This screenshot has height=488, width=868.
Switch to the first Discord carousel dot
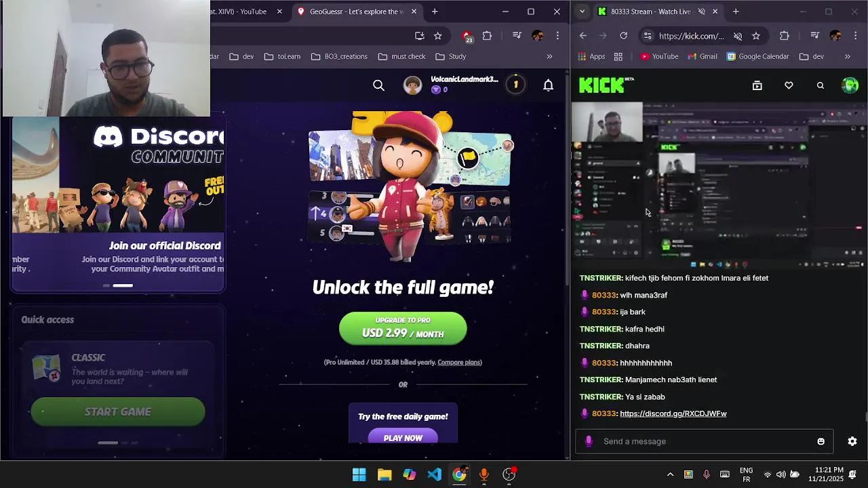[106, 285]
